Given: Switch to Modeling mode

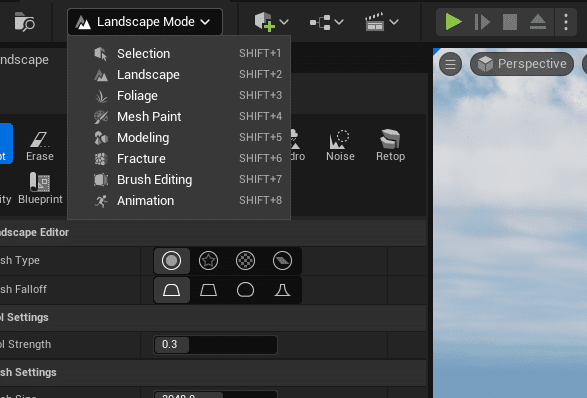Looking at the screenshot, I should pyautogui.click(x=179, y=137).
